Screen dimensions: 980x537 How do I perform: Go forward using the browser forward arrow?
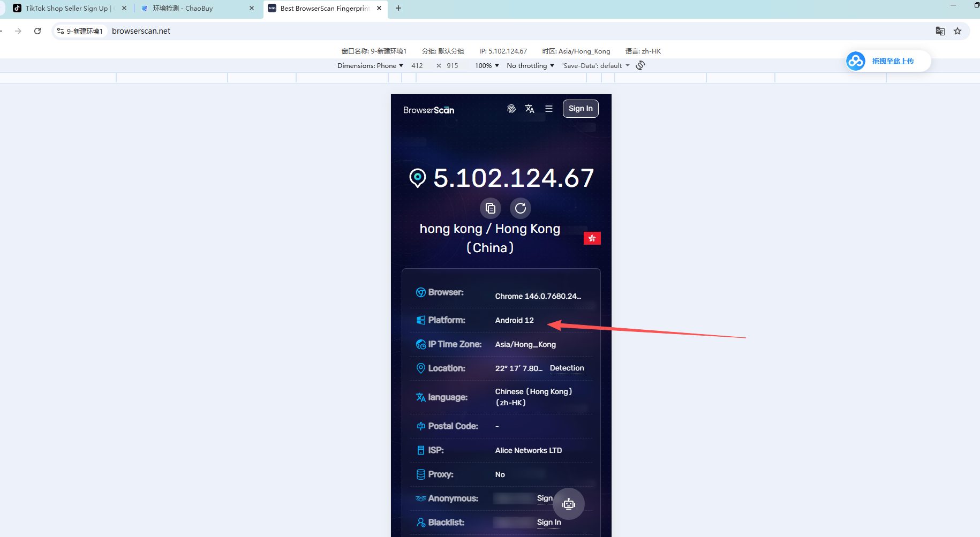click(x=18, y=31)
